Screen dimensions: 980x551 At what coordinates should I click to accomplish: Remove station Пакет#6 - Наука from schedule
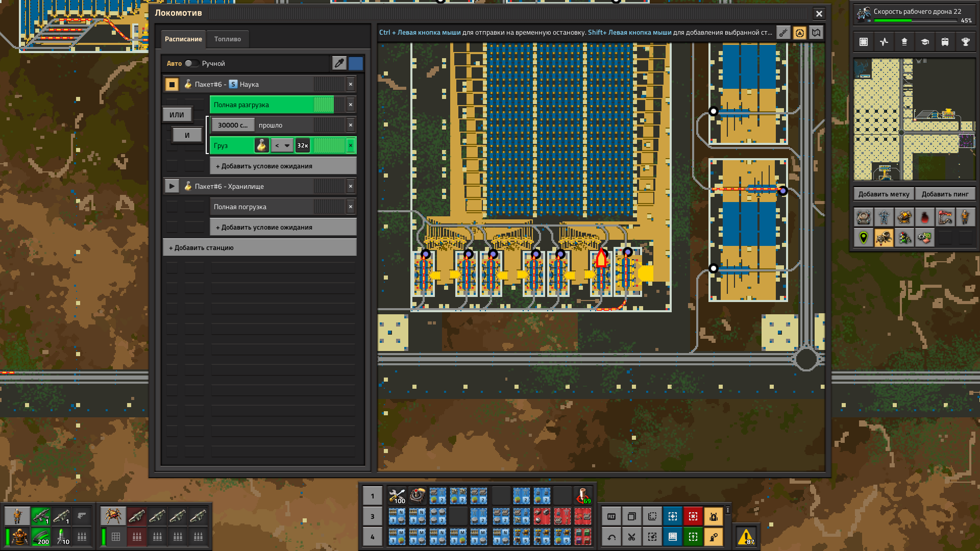pyautogui.click(x=351, y=84)
